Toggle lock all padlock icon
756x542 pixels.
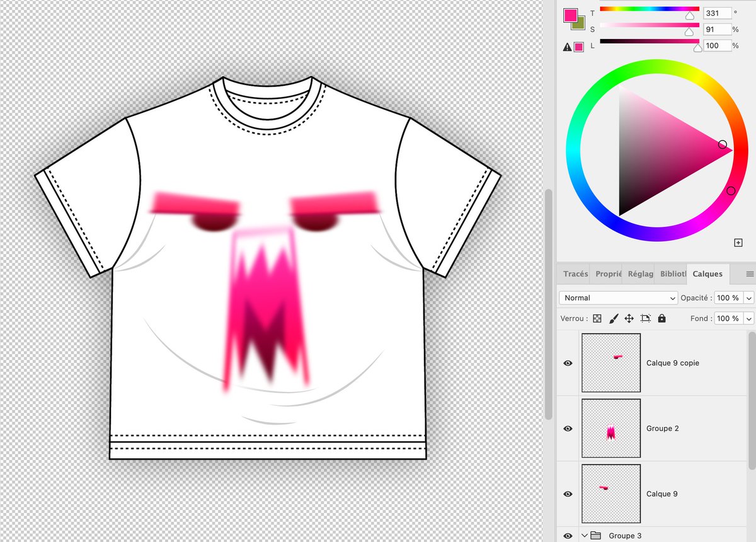click(661, 319)
